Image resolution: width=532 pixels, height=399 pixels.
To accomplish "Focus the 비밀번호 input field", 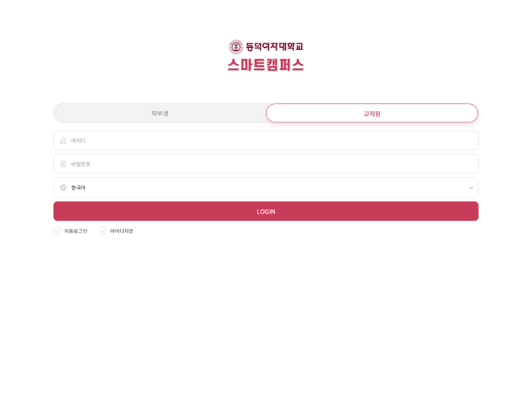I will pyautogui.click(x=266, y=164).
